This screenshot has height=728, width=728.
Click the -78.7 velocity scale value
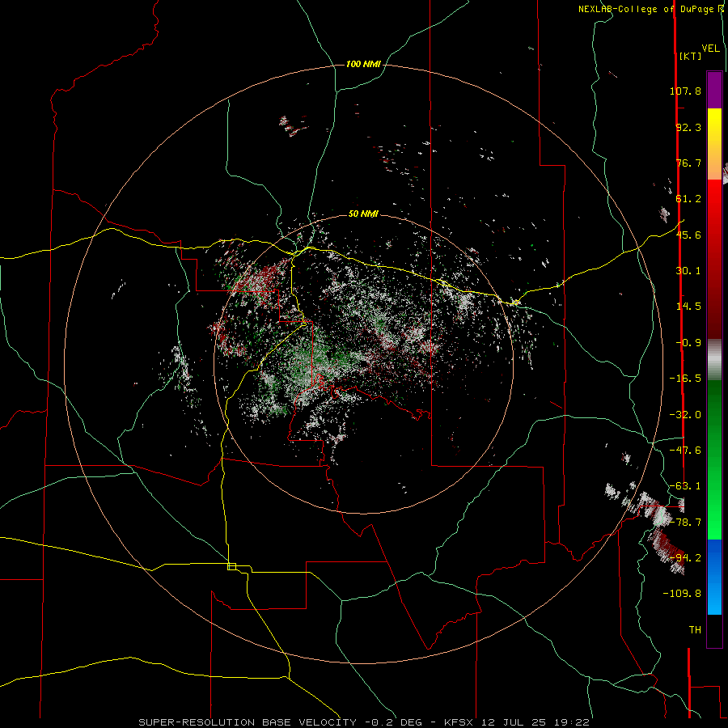coord(685,523)
